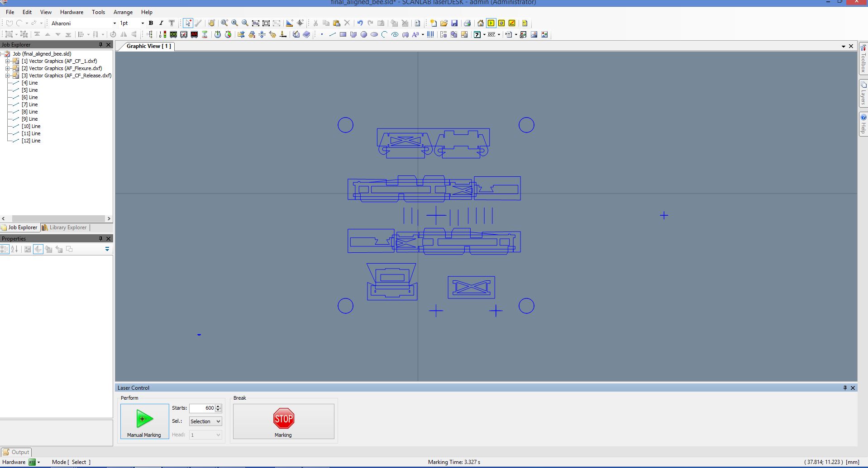
Task: Click the undo arrow icon
Action: (x=360, y=23)
